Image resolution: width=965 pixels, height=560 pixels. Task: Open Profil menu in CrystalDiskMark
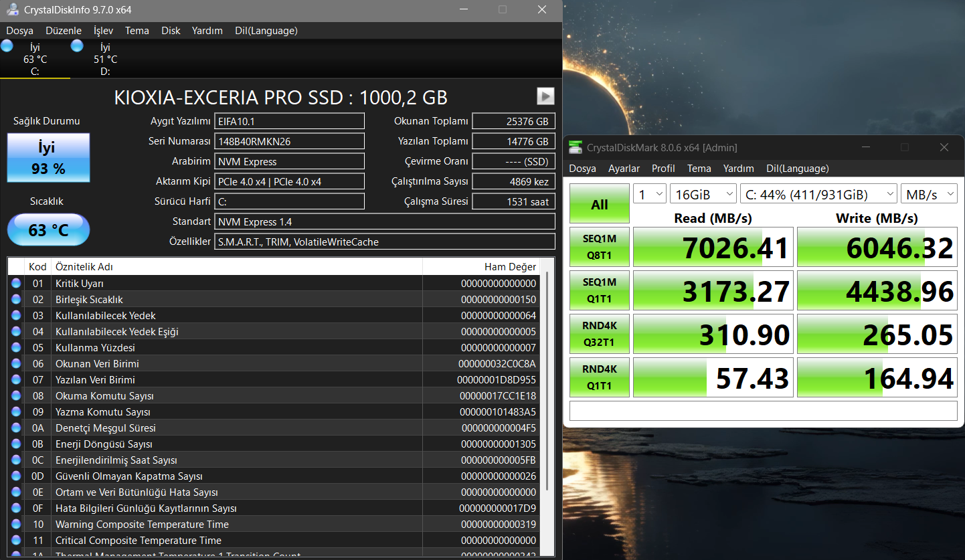(663, 169)
